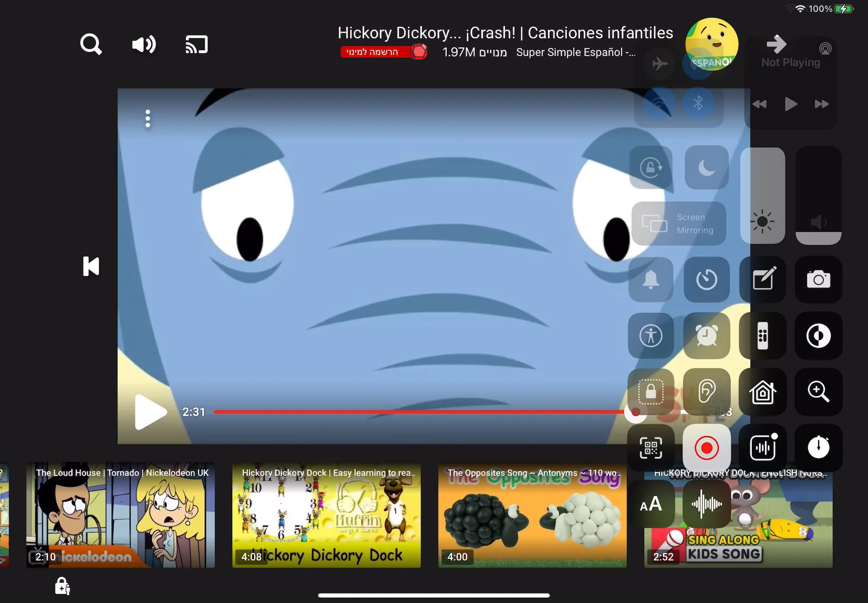Open search
The width and height of the screenshot is (868, 603).
pyautogui.click(x=91, y=44)
